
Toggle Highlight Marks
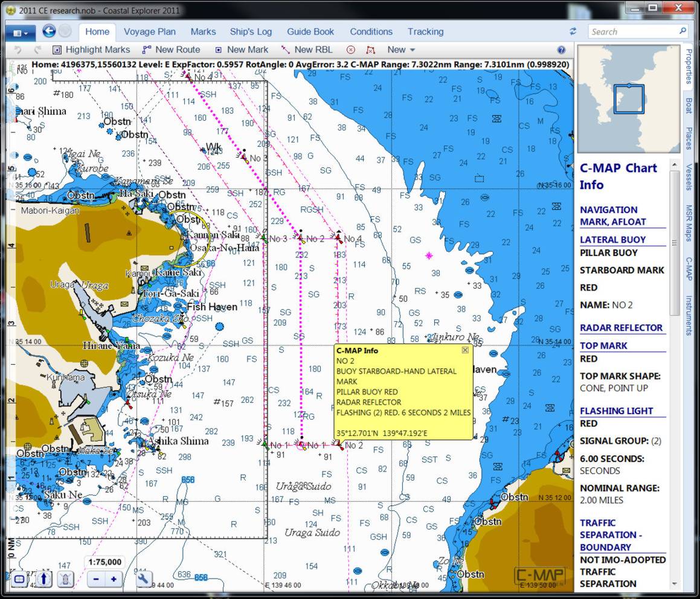tap(92, 50)
